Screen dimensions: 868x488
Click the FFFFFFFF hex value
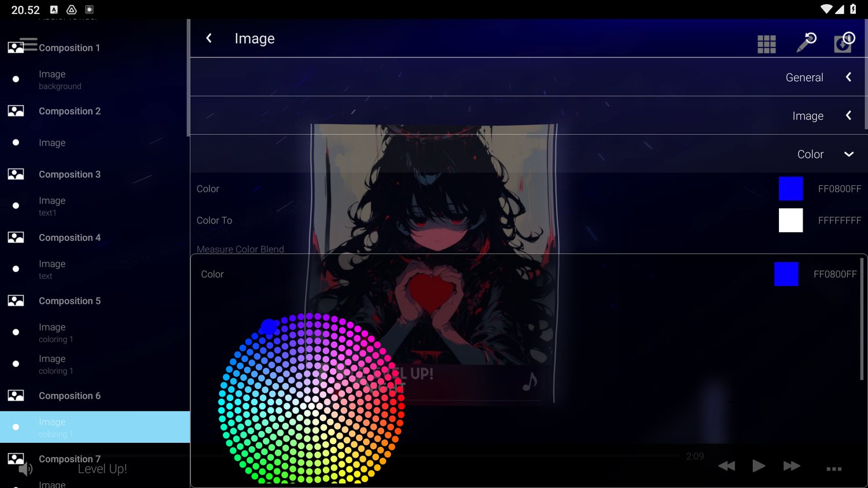839,221
